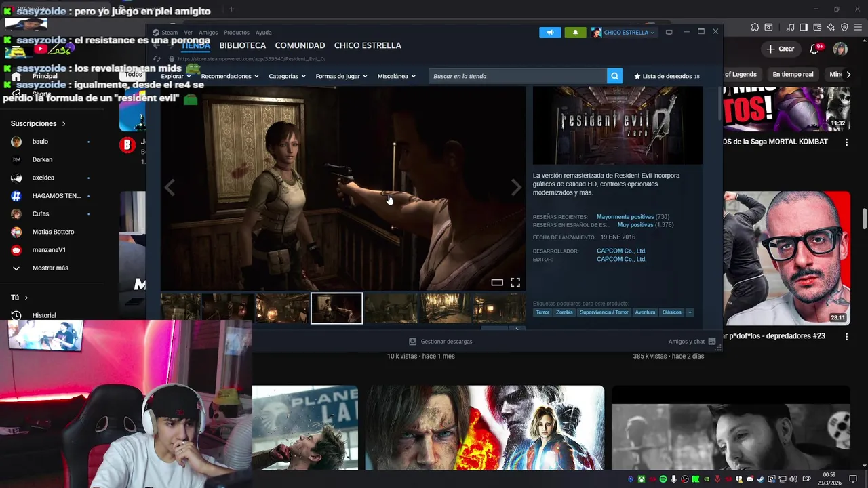Screen dimensions: 868x488
Task: Open YouTube notifications bell with 9+ badge
Action: pyautogui.click(x=816, y=49)
